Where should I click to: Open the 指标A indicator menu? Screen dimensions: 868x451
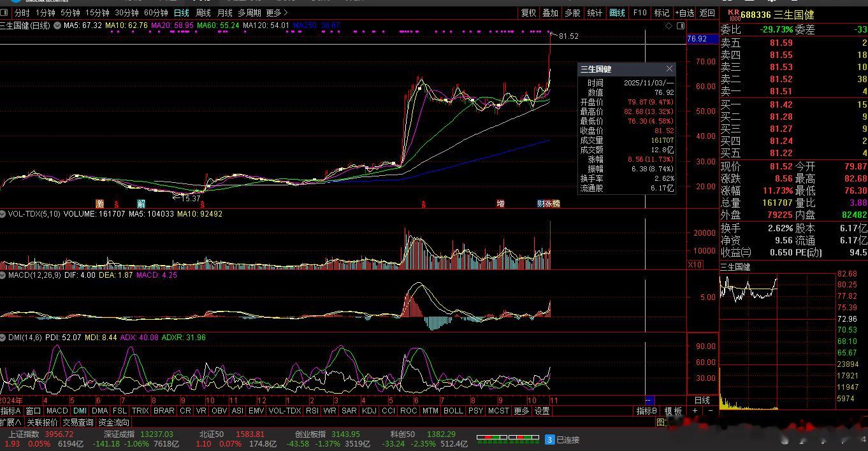[11, 411]
